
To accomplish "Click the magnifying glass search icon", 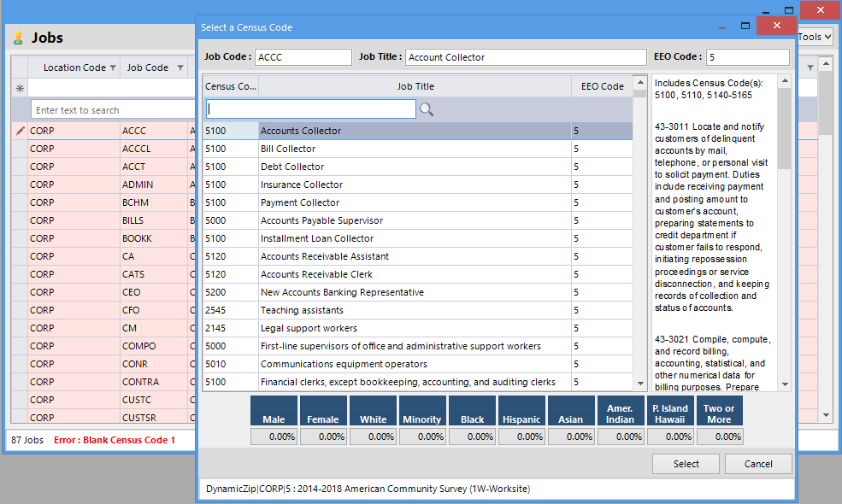I will pos(427,109).
